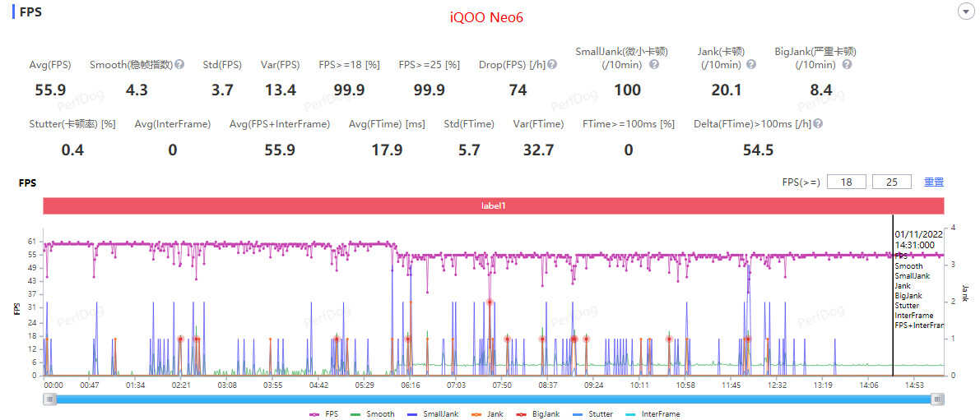Viewport: 980px width, 420px height.
Task: Click the 07:50 time axis label
Action: point(502,385)
